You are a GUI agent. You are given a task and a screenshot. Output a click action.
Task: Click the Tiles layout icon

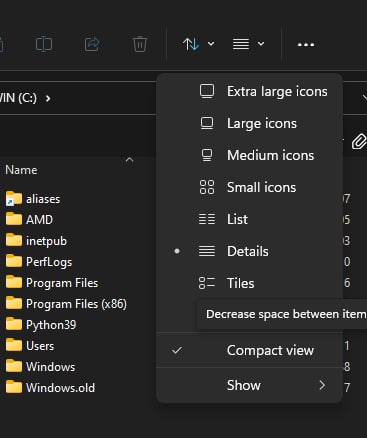point(207,283)
